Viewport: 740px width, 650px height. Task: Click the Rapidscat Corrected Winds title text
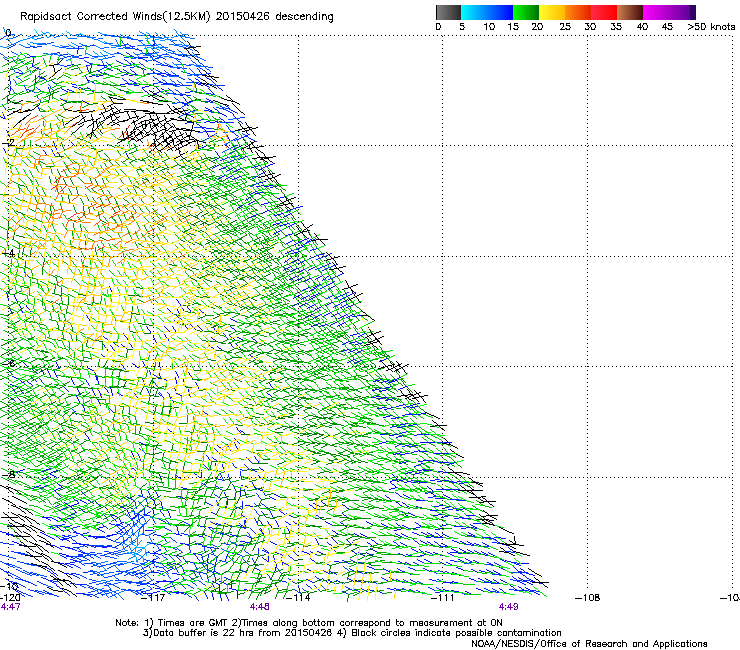click(x=177, y=17)
